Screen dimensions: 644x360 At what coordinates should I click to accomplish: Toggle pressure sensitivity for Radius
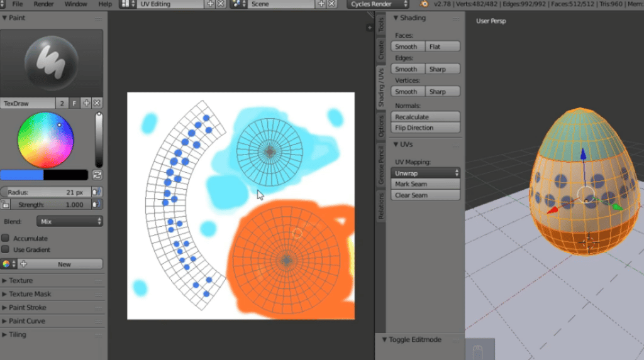pos(97,192)
